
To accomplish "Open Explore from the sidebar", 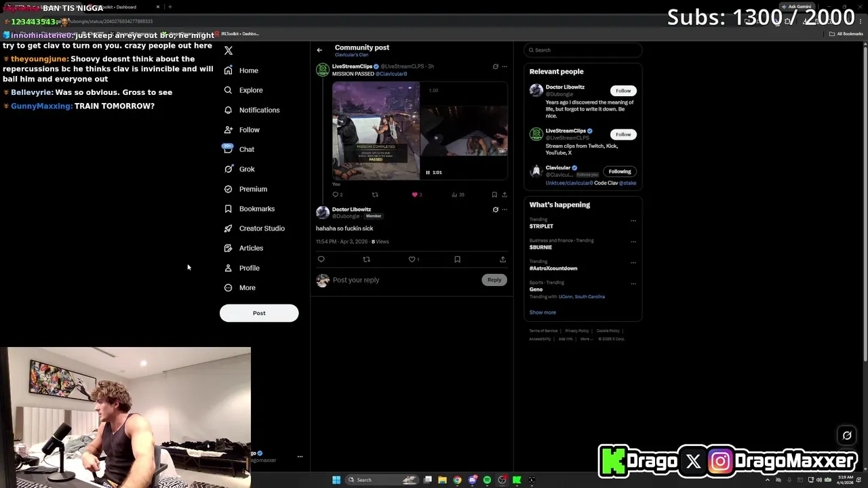I will coord(243,90).
